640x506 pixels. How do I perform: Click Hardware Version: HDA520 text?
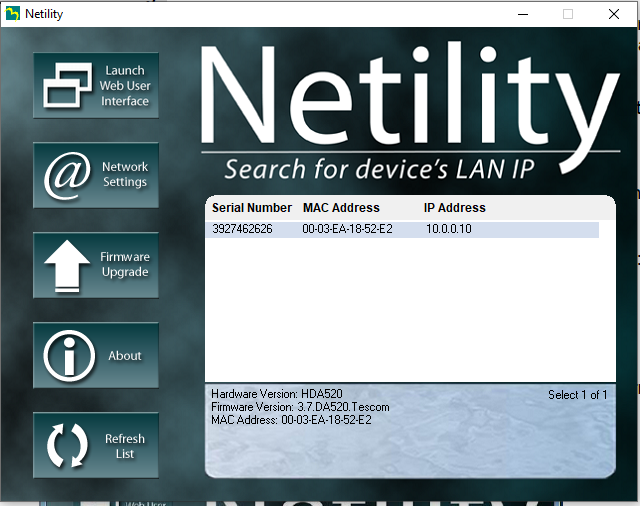pos(277,394)
